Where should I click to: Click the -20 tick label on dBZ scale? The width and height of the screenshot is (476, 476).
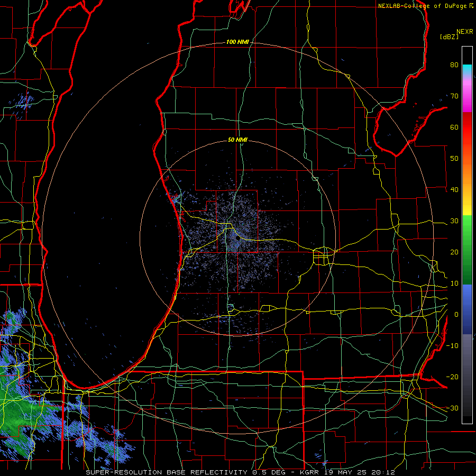452,377
